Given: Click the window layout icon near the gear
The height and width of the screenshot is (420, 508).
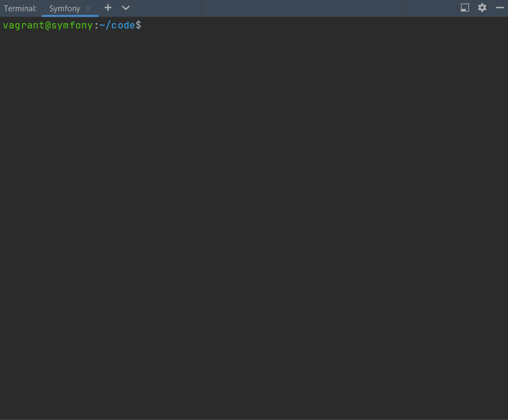Looking at the screenshot, I should (464, 8).
